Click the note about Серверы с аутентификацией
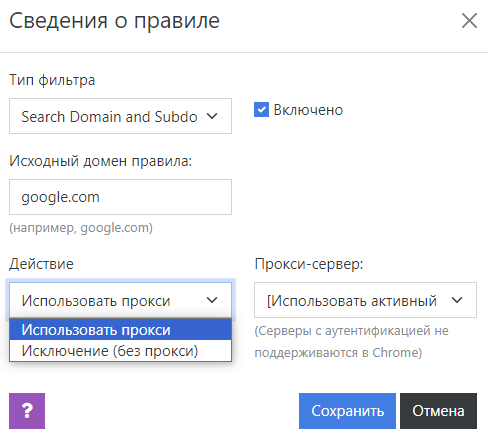Image resolution: width=488 pixels, height=437 pixels. click(x=351, y=342)
